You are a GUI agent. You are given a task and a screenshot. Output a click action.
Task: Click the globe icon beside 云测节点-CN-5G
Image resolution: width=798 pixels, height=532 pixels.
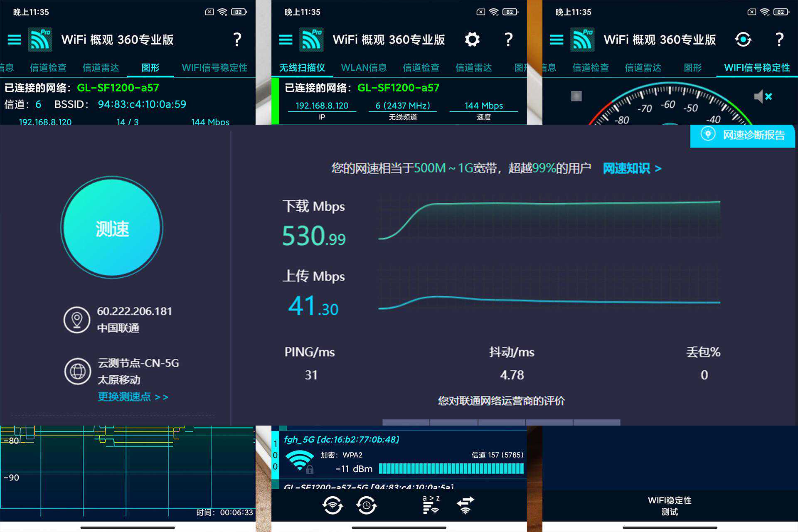pyautogui.click(x=77, y=371)
